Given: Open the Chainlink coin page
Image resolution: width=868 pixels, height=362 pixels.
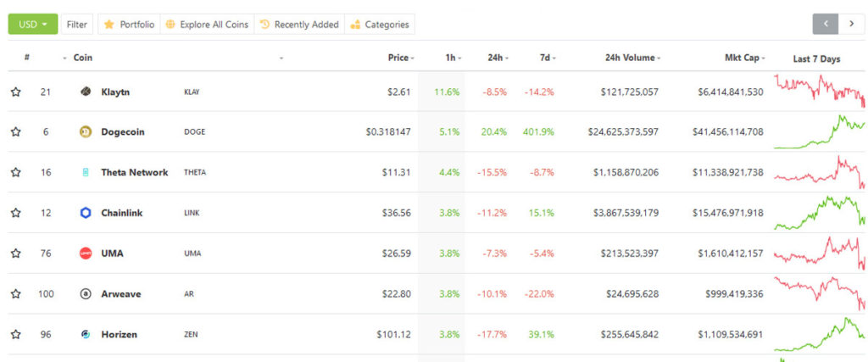Looking at the screenshot, I should 122,213.
